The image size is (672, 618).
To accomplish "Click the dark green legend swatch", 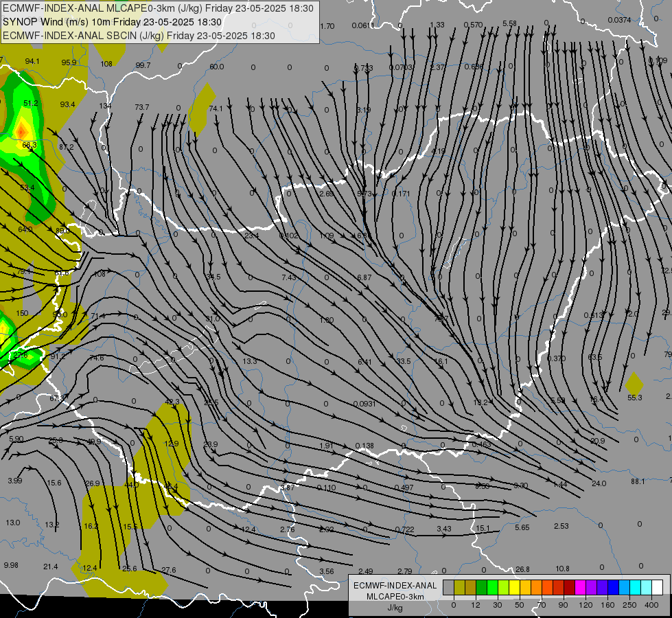I will [481, 588].
